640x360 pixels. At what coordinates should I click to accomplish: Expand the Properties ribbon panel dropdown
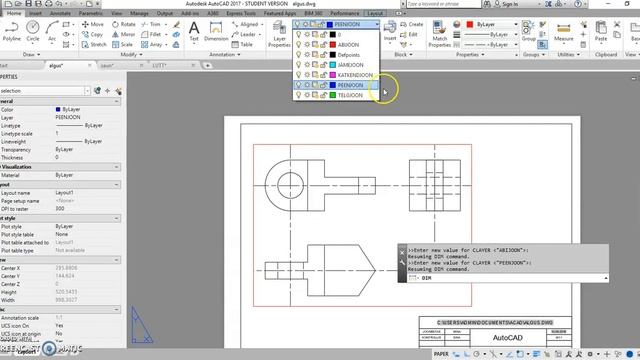(471, 54)
